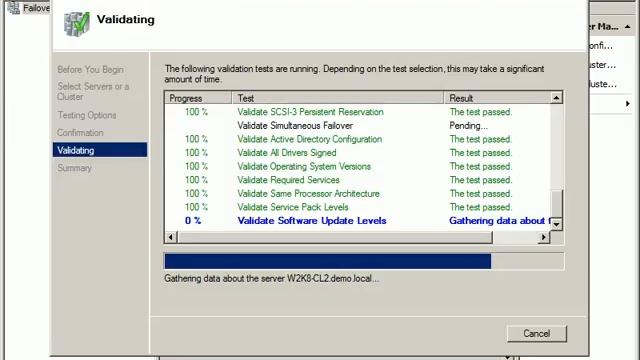Select Validate Required Services row
This screenshot has height=360, width=640.
pos(358,180)
